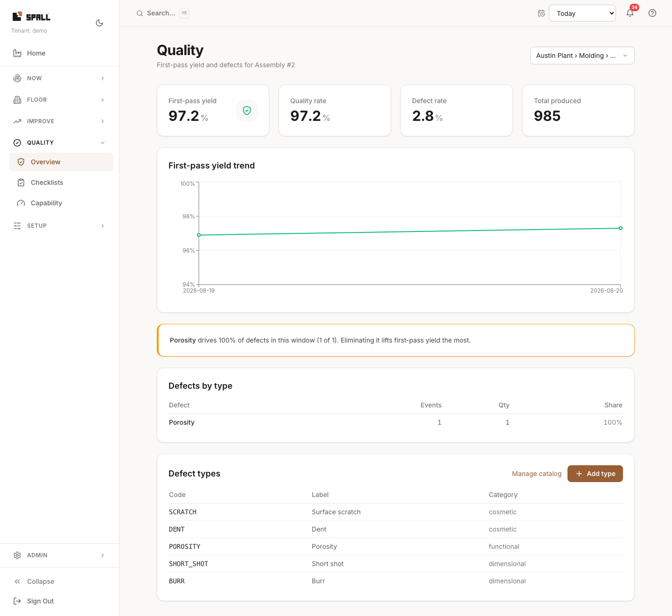Click the ADMIN gear icon
This screenshot has width=672, height=616.
pos(17,555)
